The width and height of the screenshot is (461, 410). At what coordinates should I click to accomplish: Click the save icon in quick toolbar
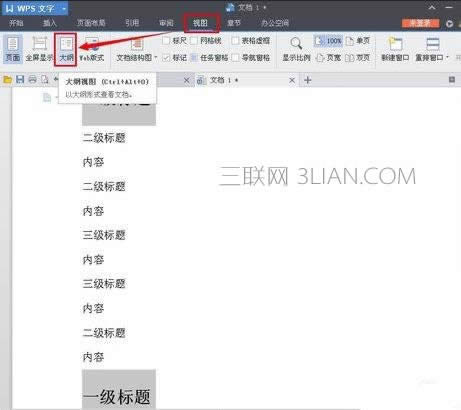[x=20, y=79]
